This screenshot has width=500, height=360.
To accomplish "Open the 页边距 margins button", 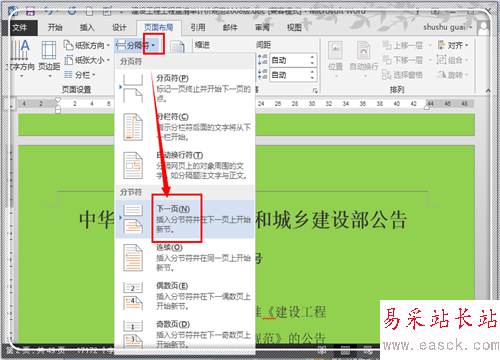I will click(x=49, y=59).
